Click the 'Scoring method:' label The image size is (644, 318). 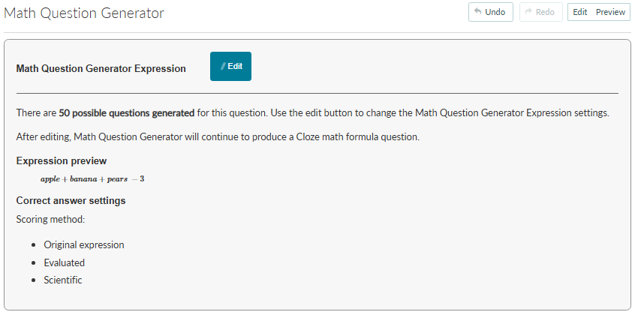[50, 220]
